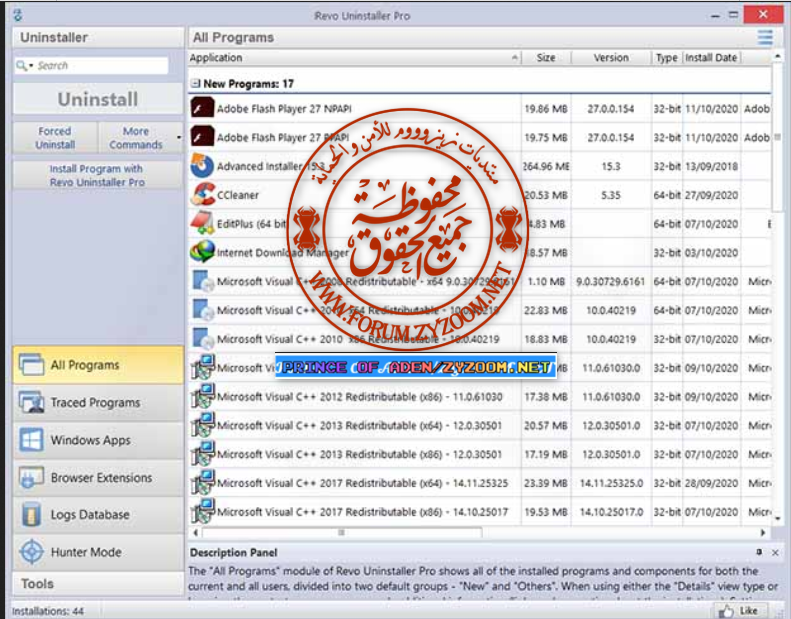Viewport: 791px width, 619px height.
Task: Sort by the Install Date column header
Action: pos(711,58)
